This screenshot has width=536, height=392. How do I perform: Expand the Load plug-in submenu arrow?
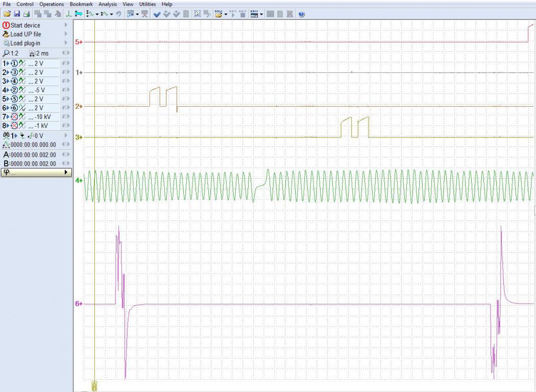(66, 43)
